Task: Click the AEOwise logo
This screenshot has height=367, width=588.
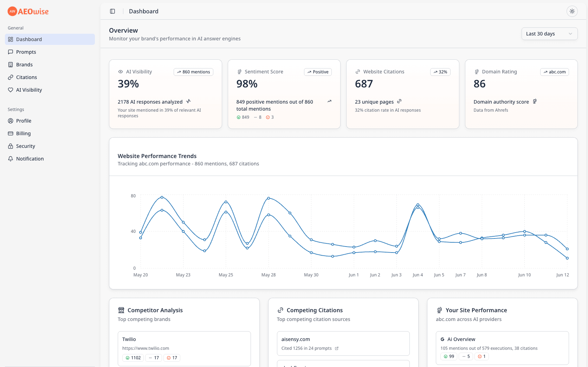Action: pos(28,12)
